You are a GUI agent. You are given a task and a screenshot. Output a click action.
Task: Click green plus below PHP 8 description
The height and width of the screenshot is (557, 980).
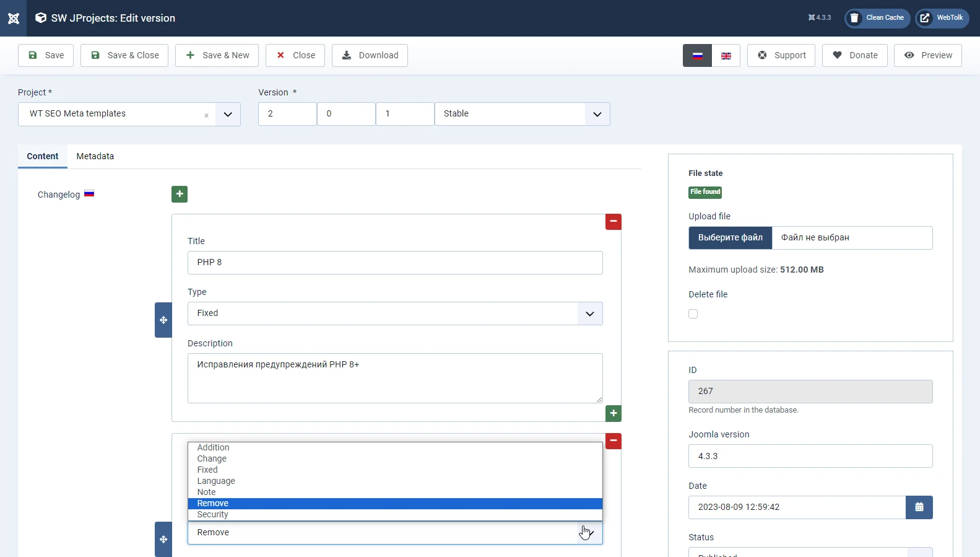pos(613,413)
